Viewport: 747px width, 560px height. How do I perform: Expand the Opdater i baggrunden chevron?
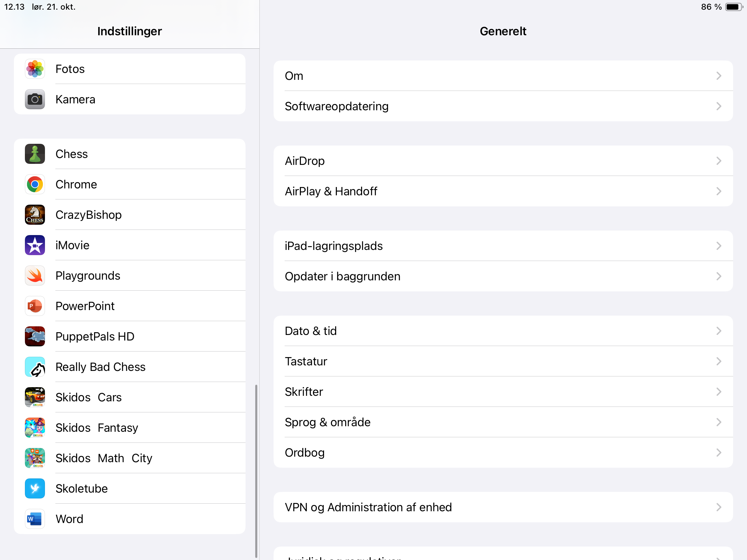[x=719, y=276]
